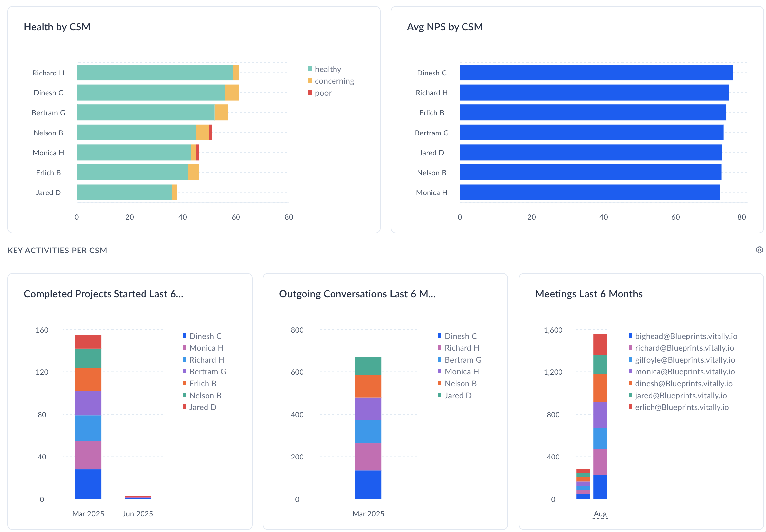Click the Jun 2025 stacked bar
This screenshot has width=766, height=532.
pyautogui.click(x=138, y=497)
